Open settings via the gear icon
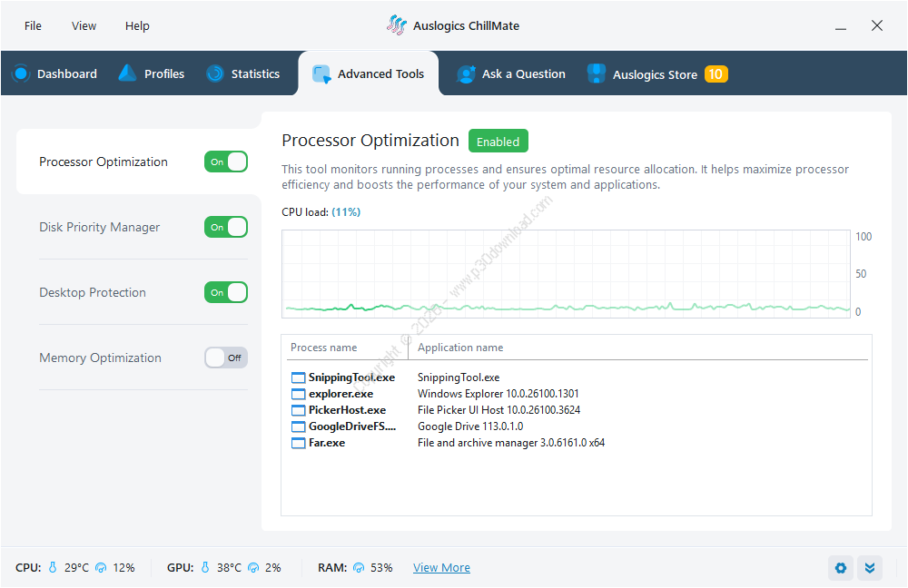The image size is (908, 588). point(840,568)
